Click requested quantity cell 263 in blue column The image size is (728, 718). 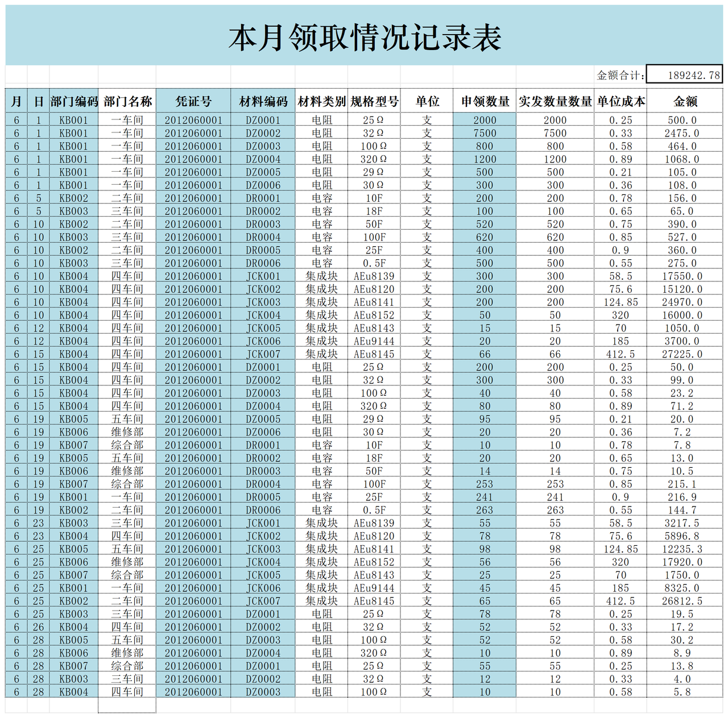pyautogui.click(x=485, y=510)
